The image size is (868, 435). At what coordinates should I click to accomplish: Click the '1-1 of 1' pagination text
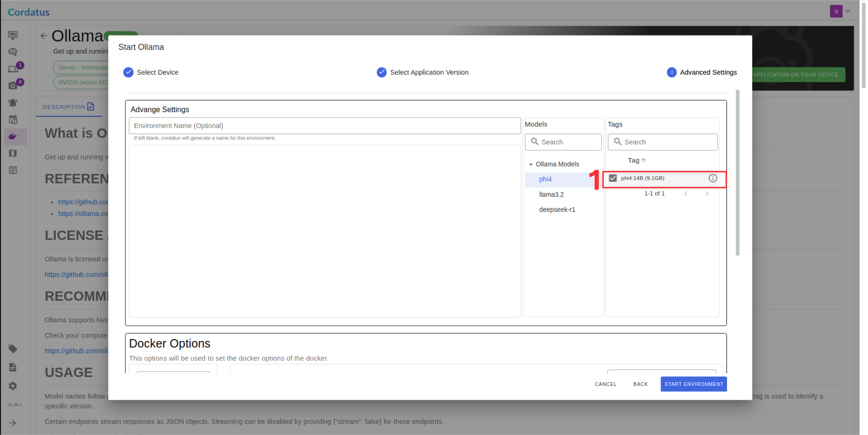pos(654,194)
